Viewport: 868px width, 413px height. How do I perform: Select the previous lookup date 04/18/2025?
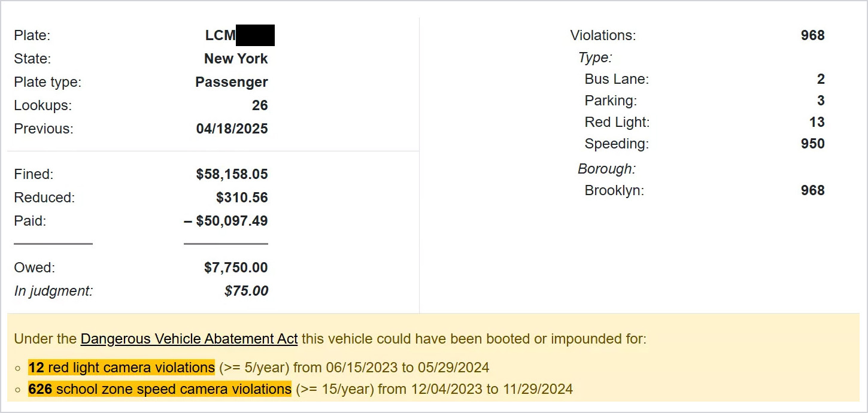point(232,129)
